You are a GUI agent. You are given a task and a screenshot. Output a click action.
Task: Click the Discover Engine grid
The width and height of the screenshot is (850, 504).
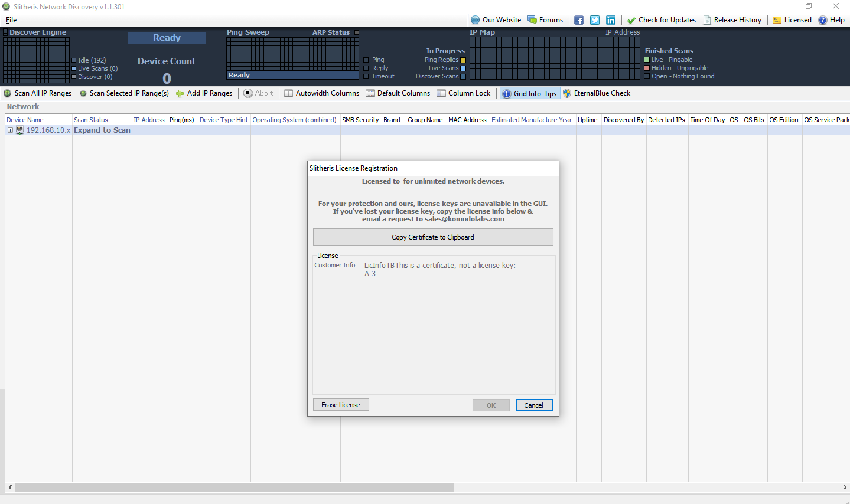pos(37,60)
